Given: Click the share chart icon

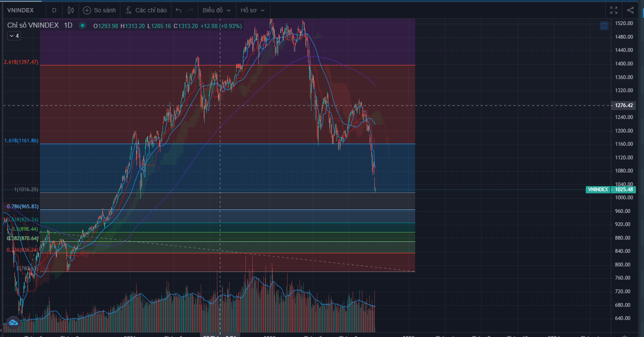Looking at the screenshot, I should (x=630, y=10).
